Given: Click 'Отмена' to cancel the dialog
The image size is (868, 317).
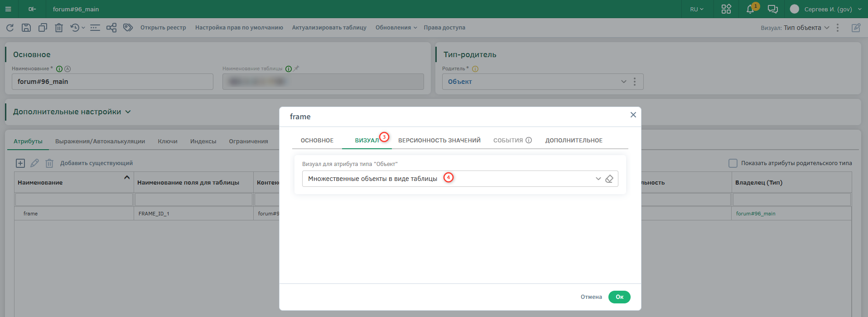Looking at the screenshot, I should 591,297.
